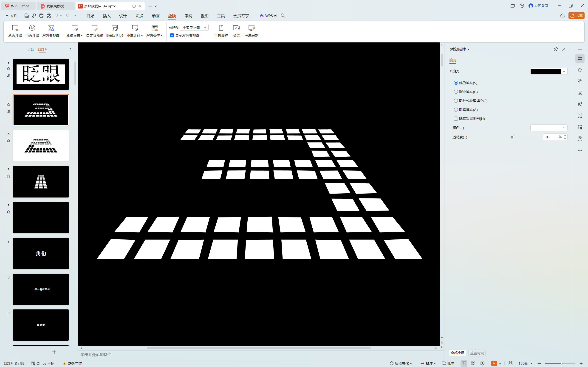Image resolution: width=588 pixels, height=367 pixels.
Task: Select gradient fill (渐变填充) radio option
Action: (456, 92)
